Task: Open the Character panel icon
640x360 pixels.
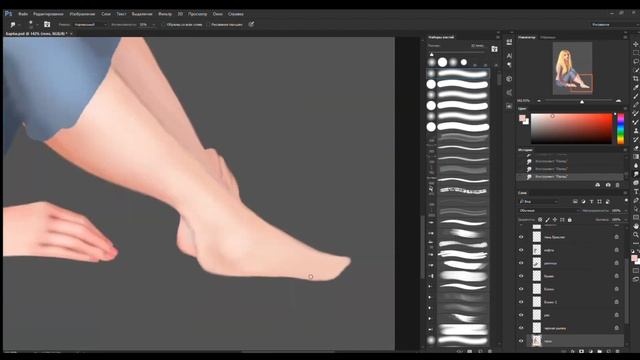Action: click(x=509, y=56)
